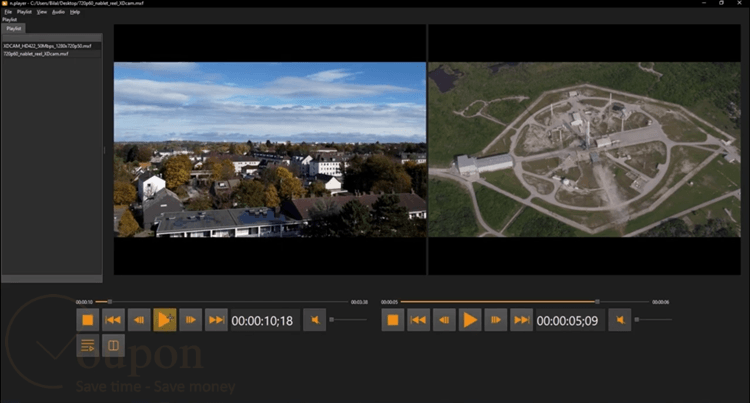
Task: Mute audio of the left player
Action: pyautogui.click(x=315, y=320)
